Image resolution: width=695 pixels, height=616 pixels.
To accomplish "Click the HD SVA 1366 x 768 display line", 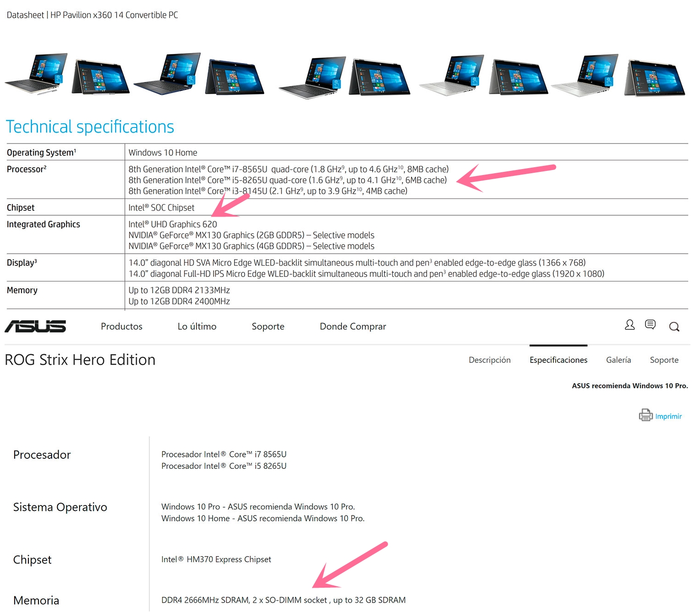I will click(x=357, y=263).
